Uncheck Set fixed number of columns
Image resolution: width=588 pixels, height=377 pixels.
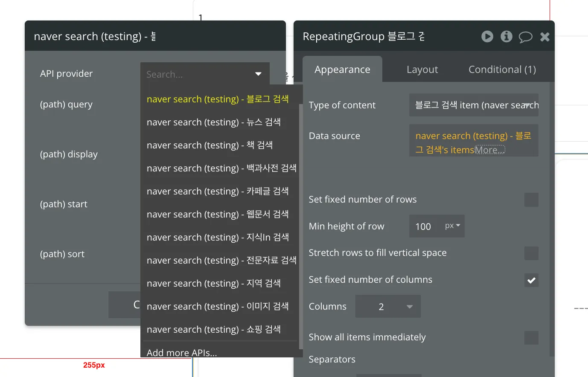531,280
